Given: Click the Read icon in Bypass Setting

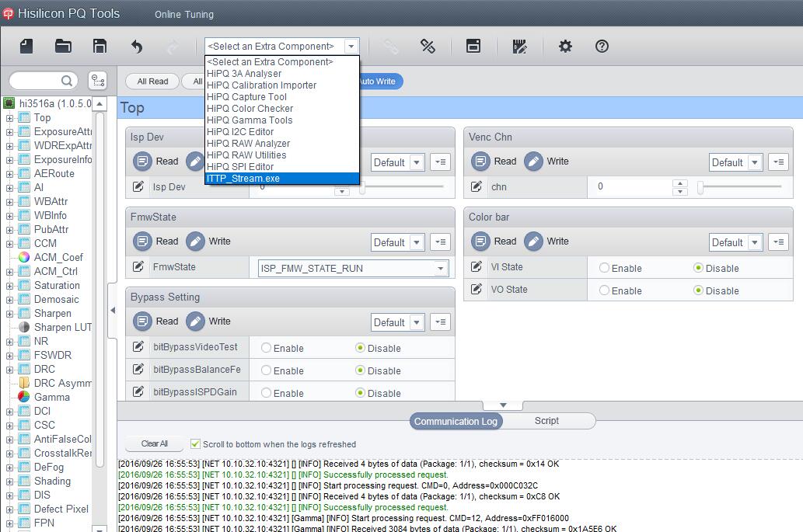Looking at the screenshot, I should [142, 322].
